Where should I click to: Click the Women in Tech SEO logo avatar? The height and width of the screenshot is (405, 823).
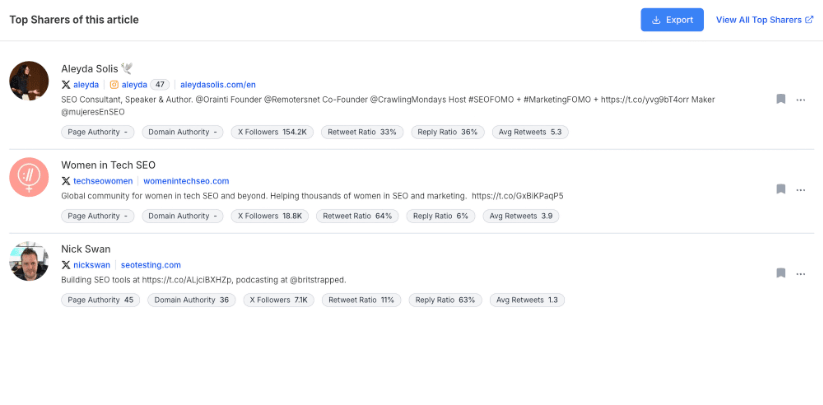(29, 177)
